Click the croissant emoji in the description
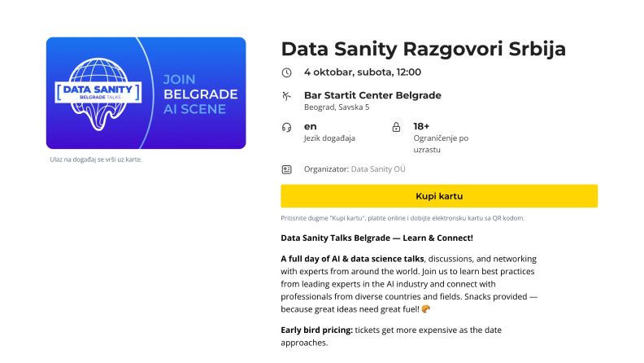The image size is (644, 363). pyautogui.click(x=426, y=309)
